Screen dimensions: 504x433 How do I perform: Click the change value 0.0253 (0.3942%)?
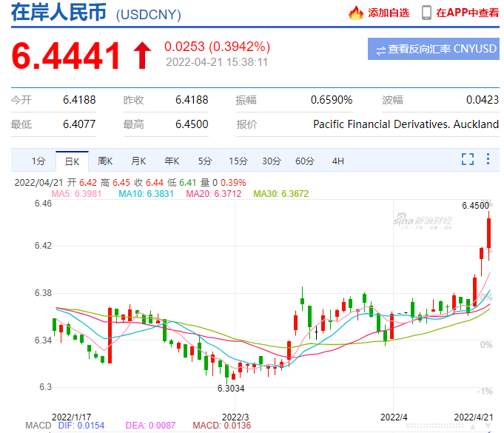pos(218,47)
